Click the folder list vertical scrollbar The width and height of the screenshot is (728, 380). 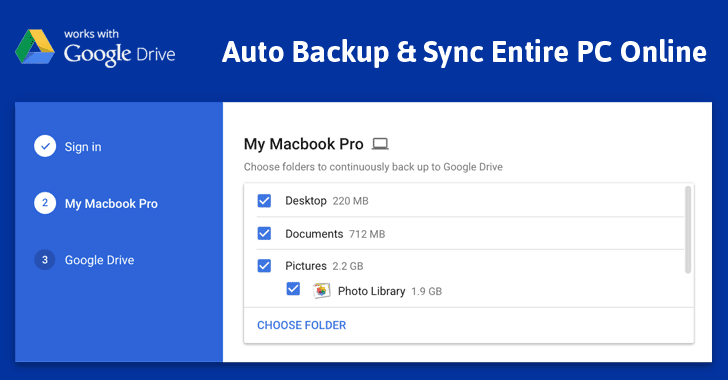pyautogui.click(x=688, y=229)
